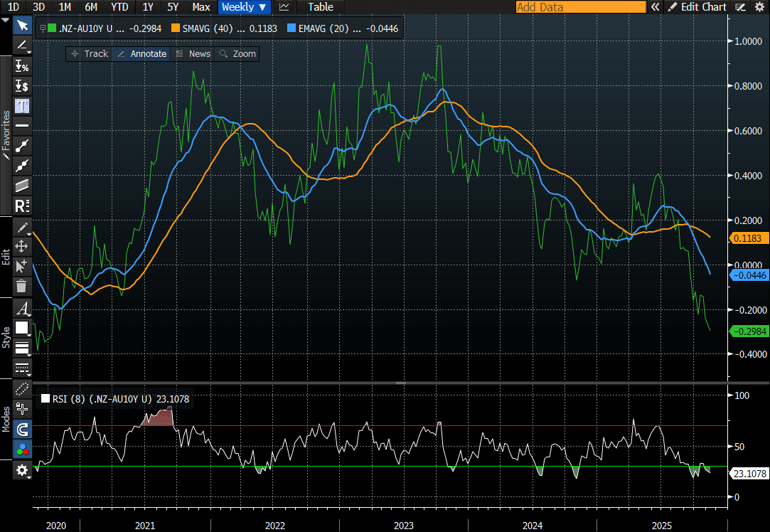Toggle the magnet snap mode
Image resolution: width=770 pixels, height=532 pixels.
coord(22,430)
